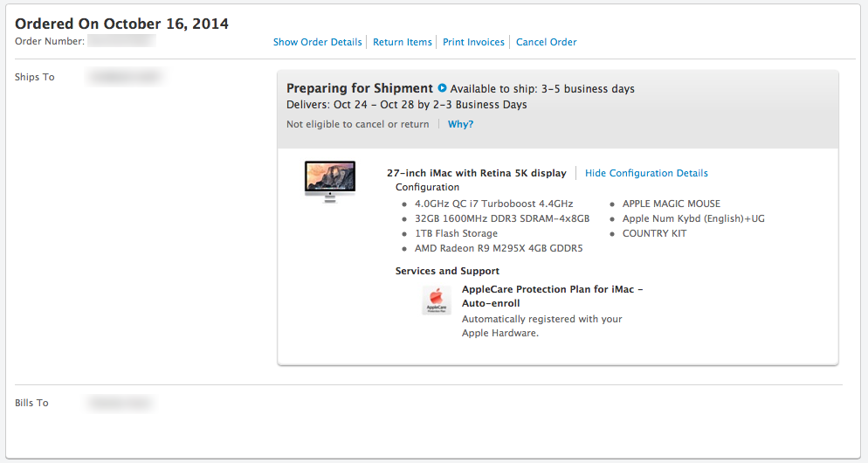Click the Ordered On October 16, 2014 heading
Viewport: 868px width, 463px height.
(x=121, y=24)
